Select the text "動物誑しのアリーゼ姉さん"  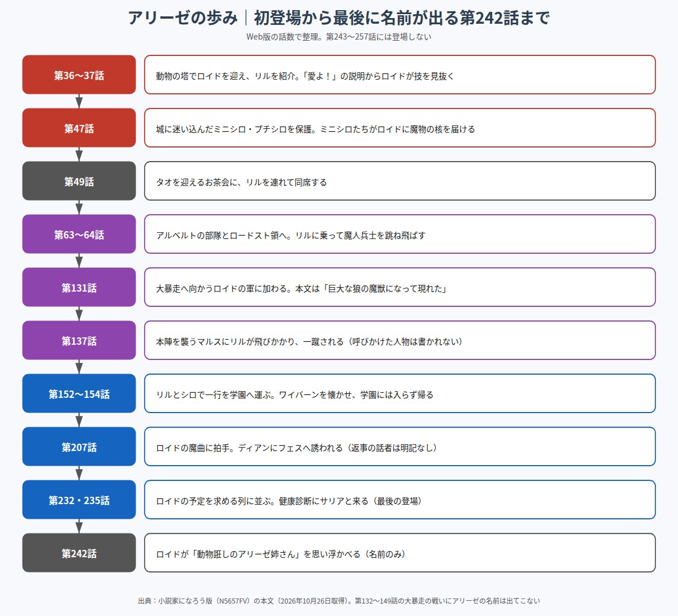pos(246,554)
